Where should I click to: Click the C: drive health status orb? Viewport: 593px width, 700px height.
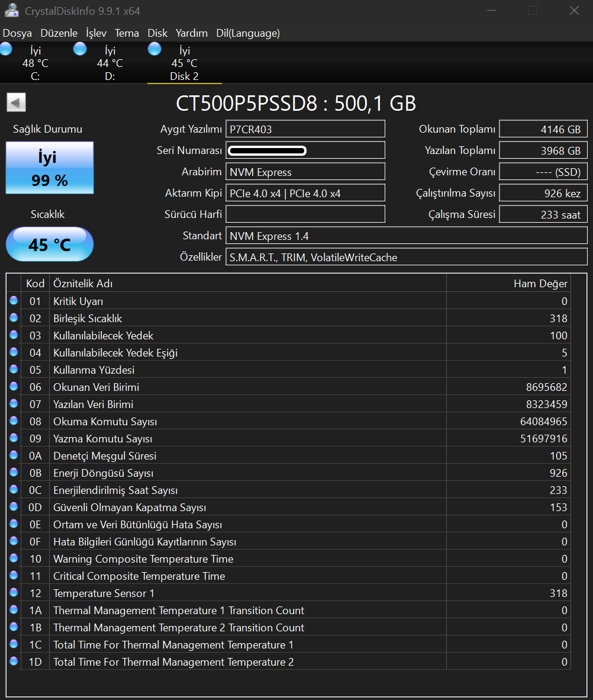pos(7,49)
